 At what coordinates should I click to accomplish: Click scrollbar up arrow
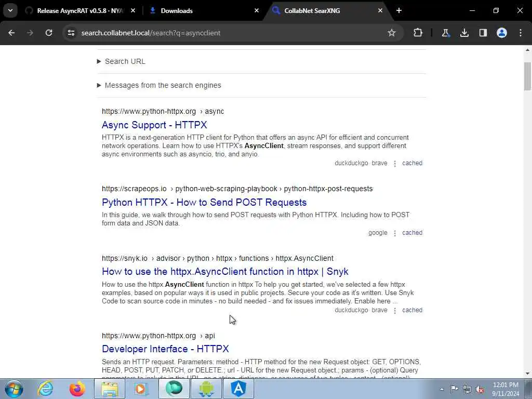tap(528, 49)
